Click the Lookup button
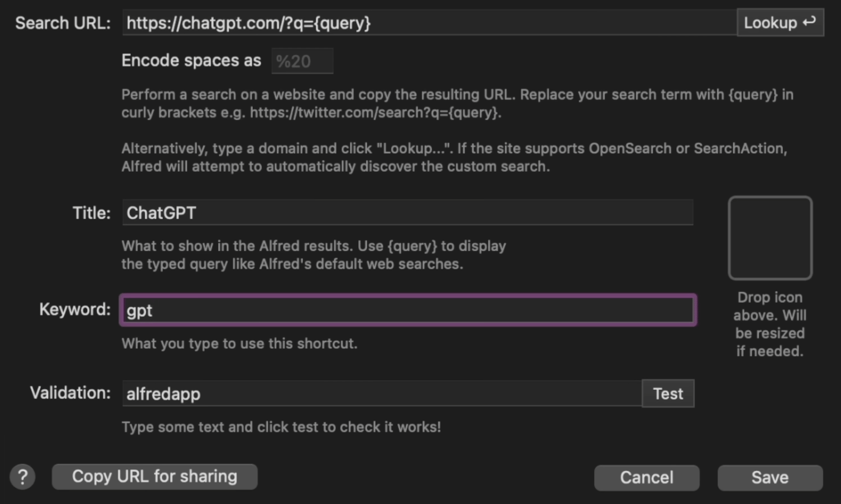Screen dimensions: 841x504 pyautogui.click(x=780, y=23)
